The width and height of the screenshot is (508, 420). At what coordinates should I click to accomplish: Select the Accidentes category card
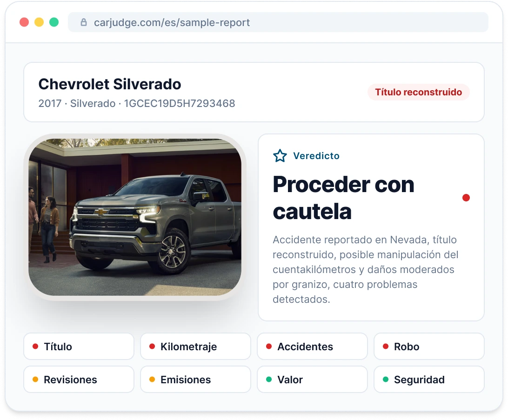[x=312, y=347]
